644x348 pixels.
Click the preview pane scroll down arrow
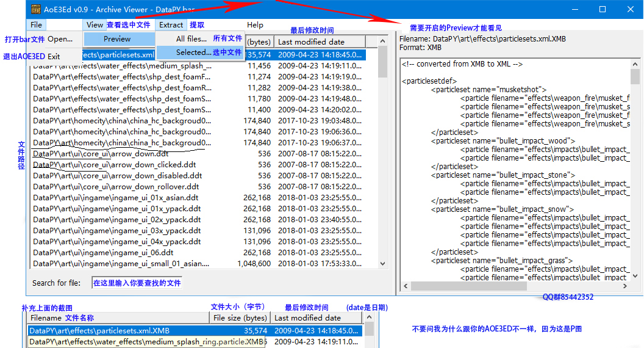(635, 276)
